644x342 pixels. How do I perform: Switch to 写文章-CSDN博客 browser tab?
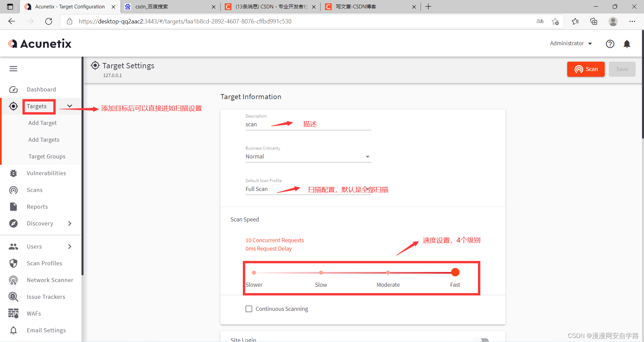click(x=370, y=7)
